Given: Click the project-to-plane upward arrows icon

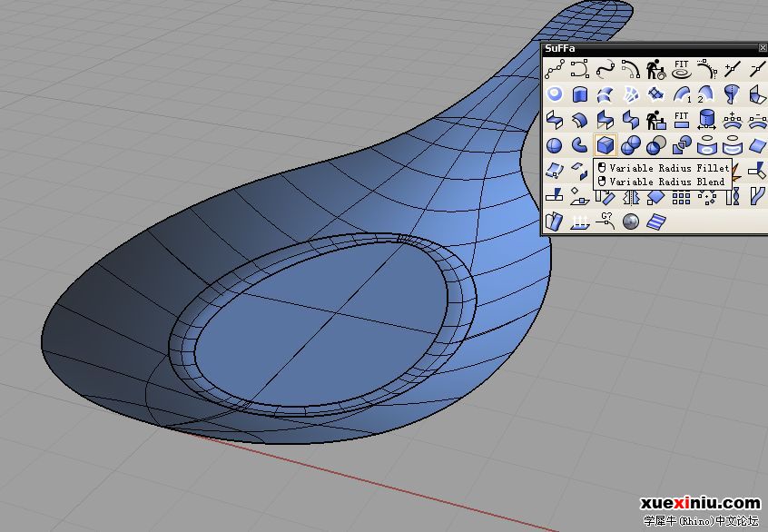Looking at the screenshot, I should (x=580, y=222).
